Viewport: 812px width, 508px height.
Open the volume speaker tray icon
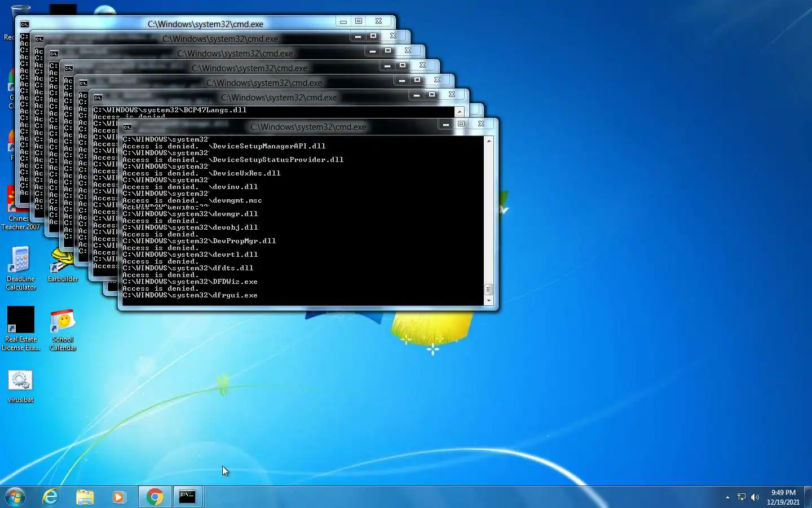pos(755,497)
